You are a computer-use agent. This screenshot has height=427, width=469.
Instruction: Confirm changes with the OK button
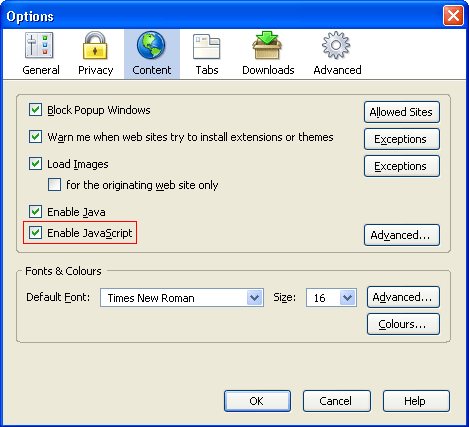click(257, 401)
